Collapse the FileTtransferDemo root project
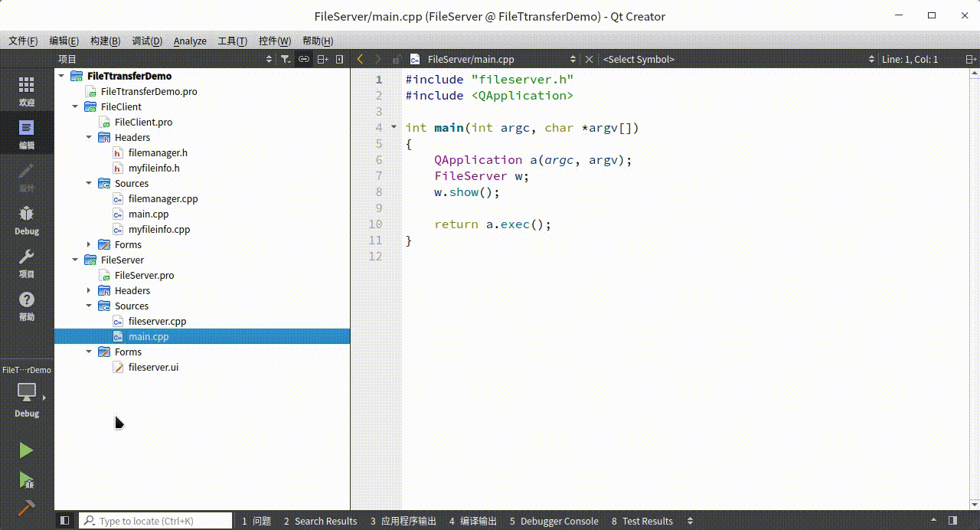This screenshot has height=530, width=980. 61,76
